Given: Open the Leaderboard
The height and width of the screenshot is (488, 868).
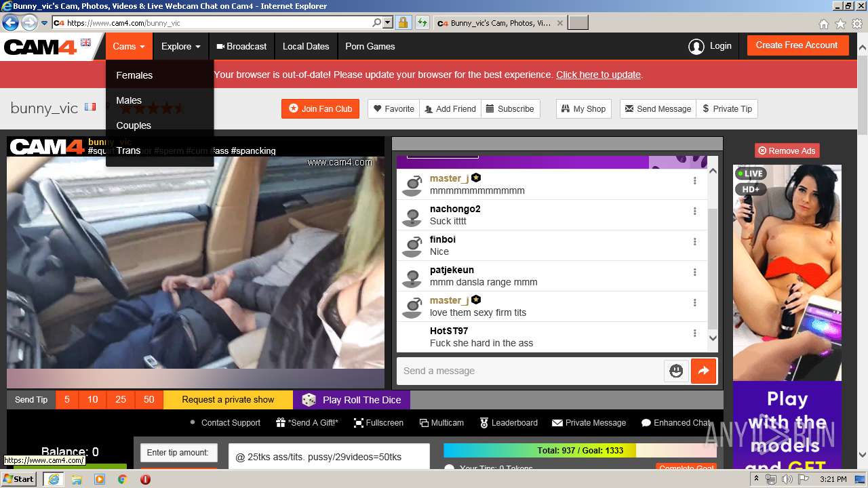Looking at the screenshot, I should (x=509, y=423).
